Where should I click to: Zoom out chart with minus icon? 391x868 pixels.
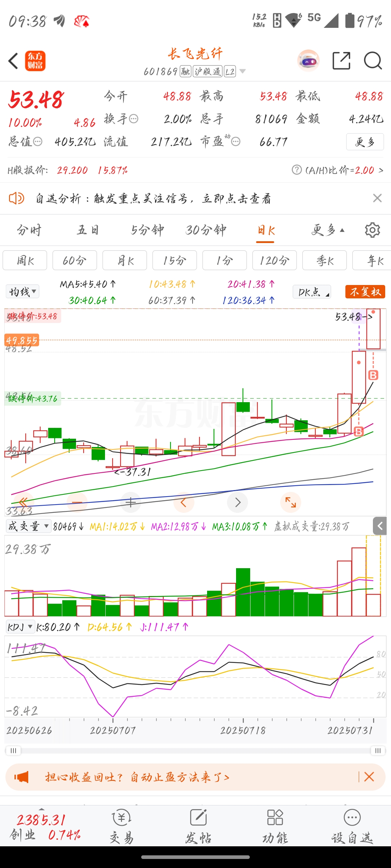[77, 502]
